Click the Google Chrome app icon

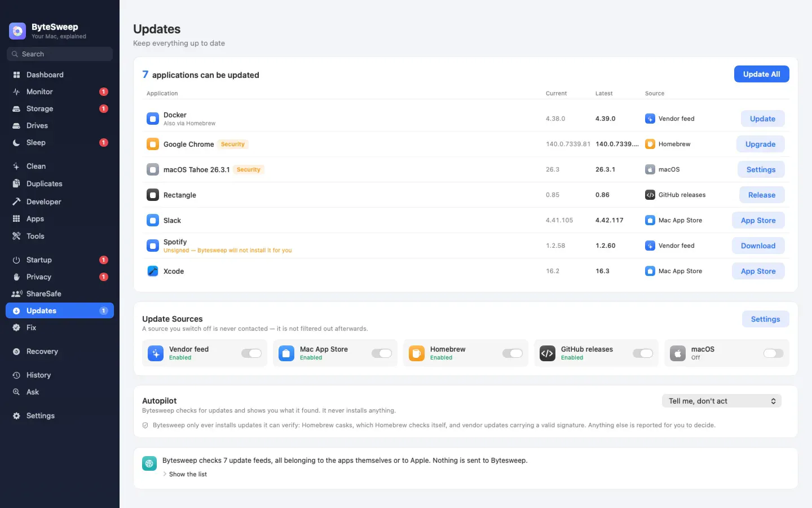pyautogui.click(x=153, y=144)
